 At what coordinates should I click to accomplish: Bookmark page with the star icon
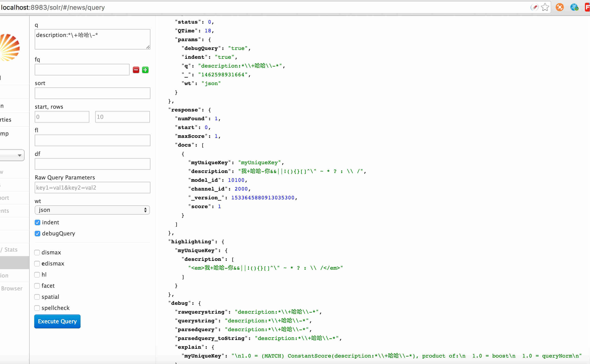[545, 7]
